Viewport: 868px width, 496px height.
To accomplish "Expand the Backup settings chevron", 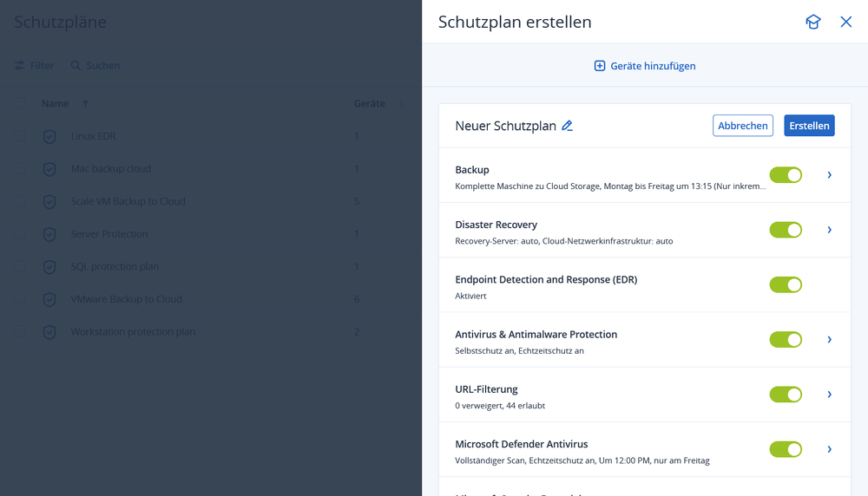I will coord(830,175).
